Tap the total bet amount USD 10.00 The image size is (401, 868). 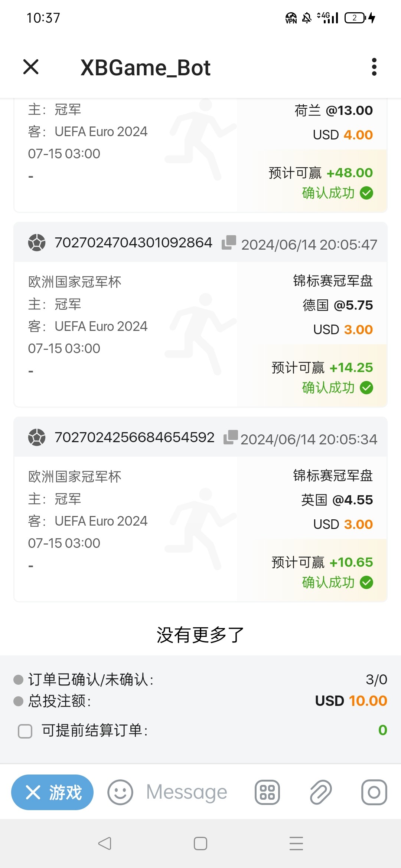tap(351, 701)
